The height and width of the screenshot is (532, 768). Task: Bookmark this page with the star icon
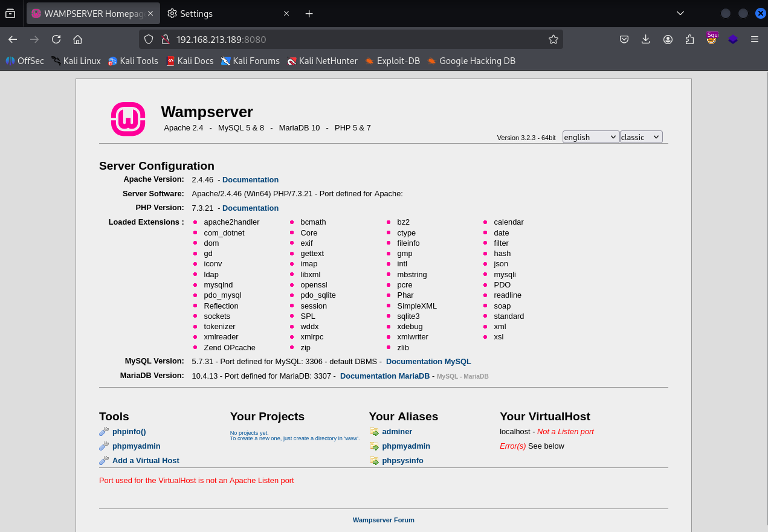(553, 39)
